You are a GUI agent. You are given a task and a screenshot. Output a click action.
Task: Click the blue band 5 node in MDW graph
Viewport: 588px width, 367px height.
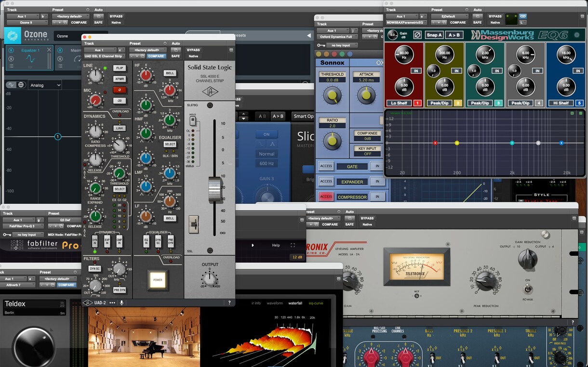tap(561, 143)
